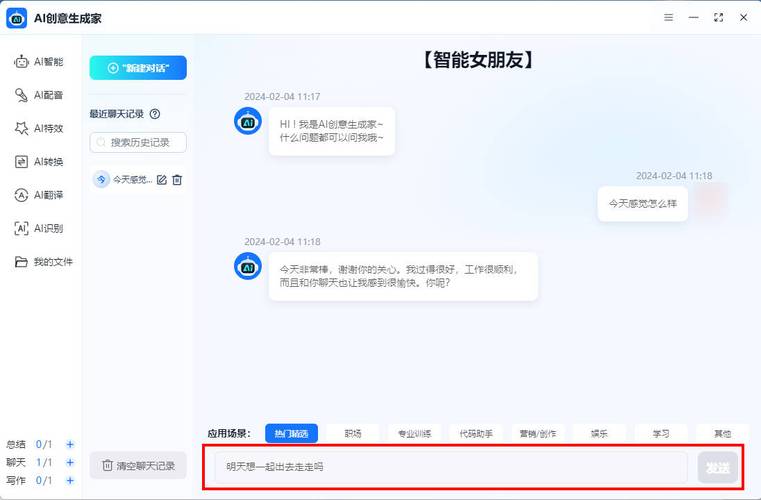Click the greeting message HI！我是AI创意生成家
761x500 pixels.
pyautogui.click(x=331, y=132)
